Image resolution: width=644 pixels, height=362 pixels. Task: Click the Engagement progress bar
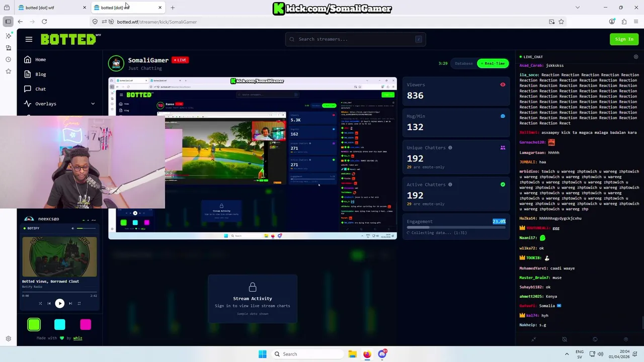point(456,227)
